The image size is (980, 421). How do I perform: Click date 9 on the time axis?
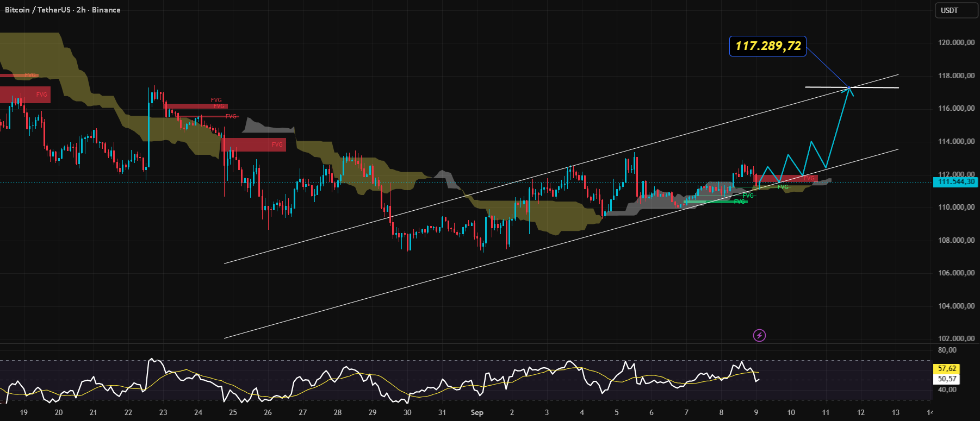point(756,412)
